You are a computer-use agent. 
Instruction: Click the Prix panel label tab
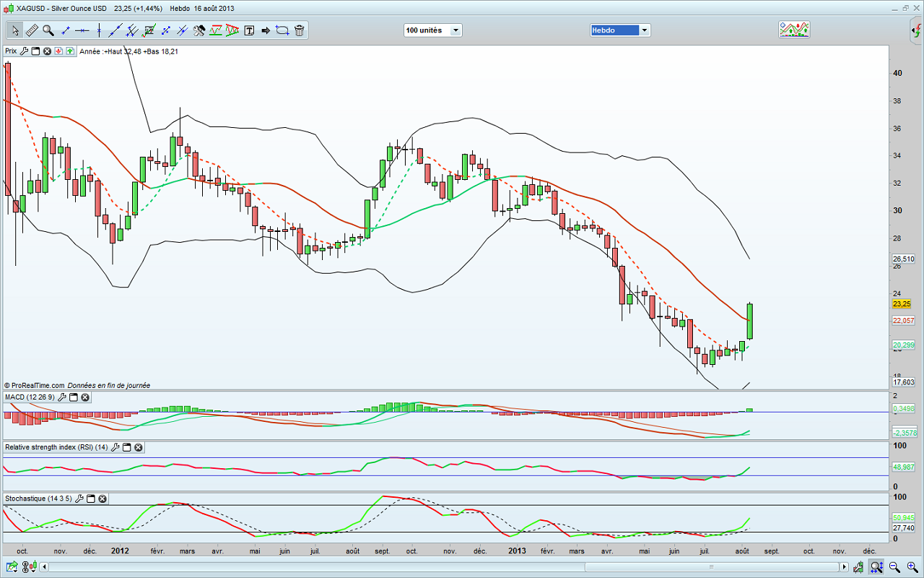coord(11,51)
